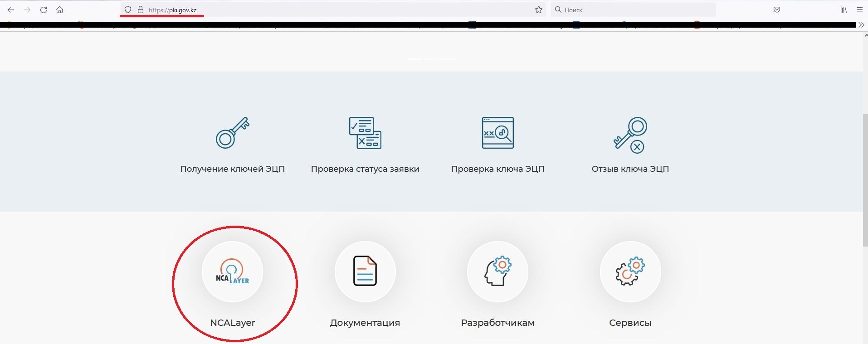This screenshot has width=868, height=344.
Task: Go forward with the browser forward arrow
Action: [27, 10]
